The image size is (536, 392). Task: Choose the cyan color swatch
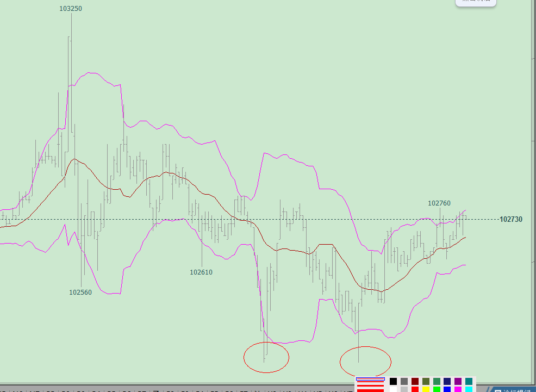(x=469, y=389)
